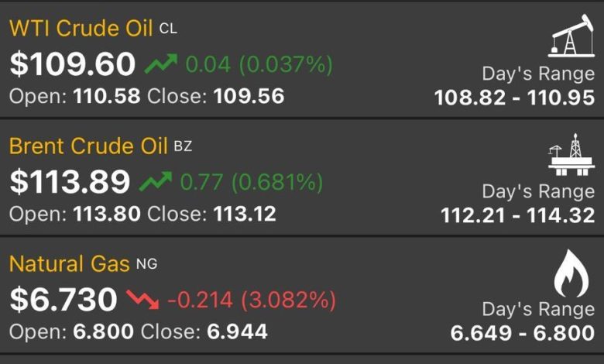Tap the red down-trend arrow beside $6.730
604x364 pixels.
[142, 299]
